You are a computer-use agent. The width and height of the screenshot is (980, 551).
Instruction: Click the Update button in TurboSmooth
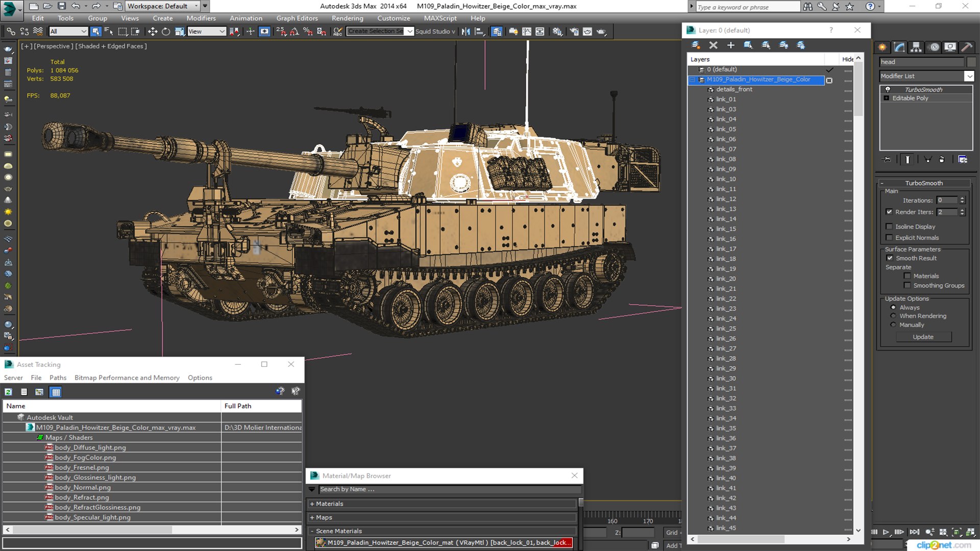pos(923,337)
